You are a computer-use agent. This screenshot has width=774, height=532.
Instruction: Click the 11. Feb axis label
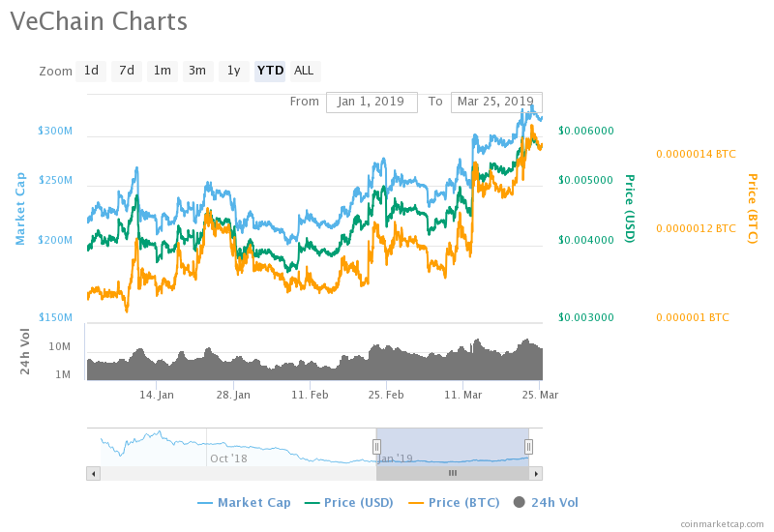[x=310, y=395]
